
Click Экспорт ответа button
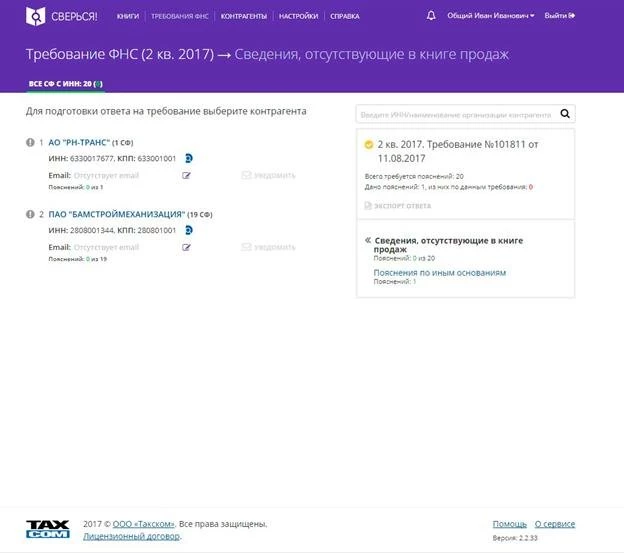click(x=403, y=205)
